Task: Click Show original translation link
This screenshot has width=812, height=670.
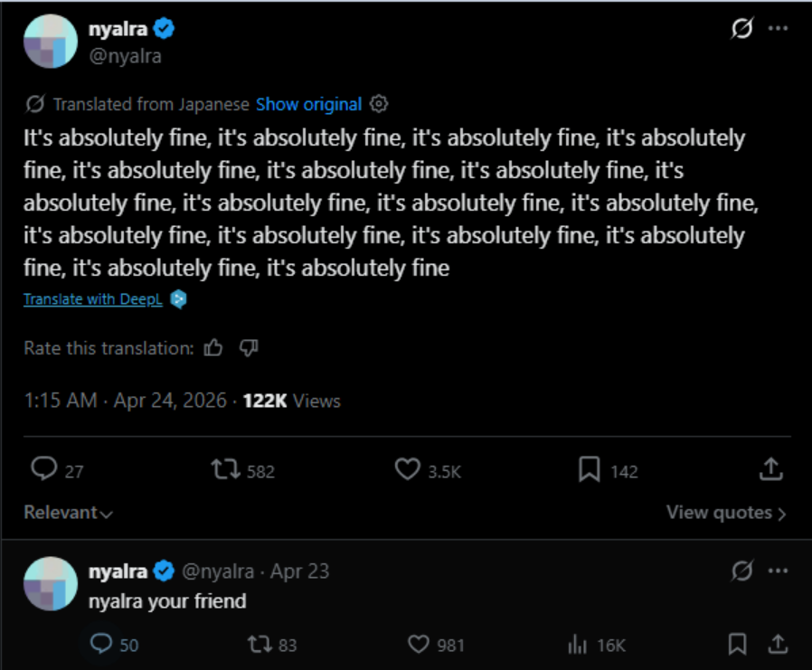Action: 308,104
